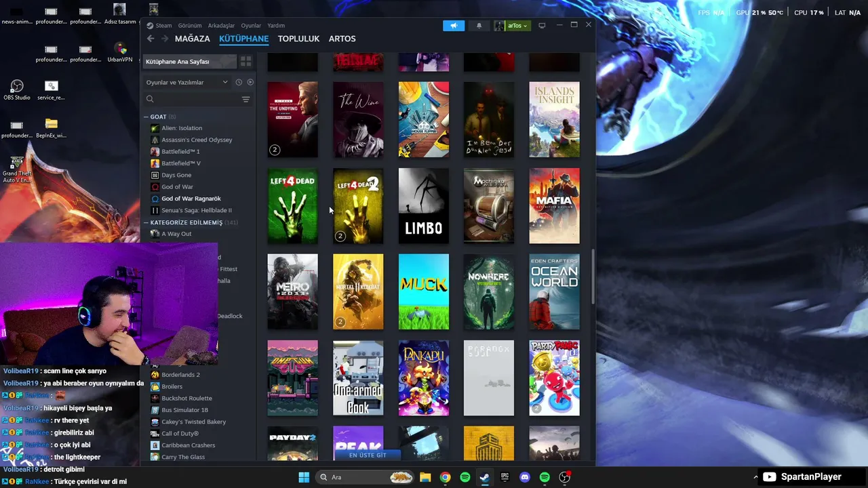Open the Yardım menu
This screenshot has width=868, height=488.
[276, 26]
